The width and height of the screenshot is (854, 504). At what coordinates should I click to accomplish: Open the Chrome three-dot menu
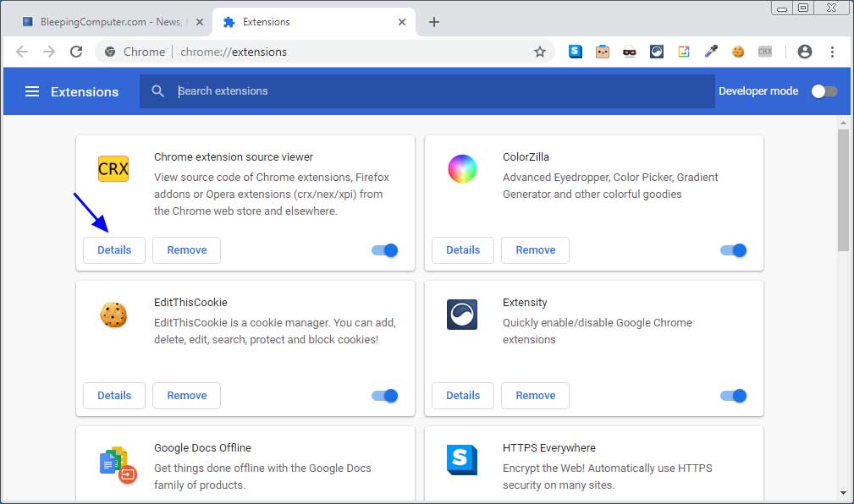coord(833,52)
